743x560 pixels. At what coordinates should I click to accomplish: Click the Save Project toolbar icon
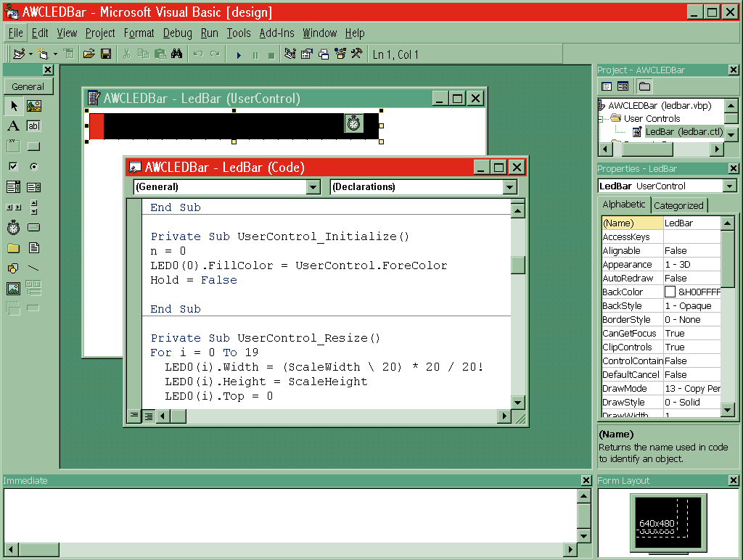click(x=106, y=54)
